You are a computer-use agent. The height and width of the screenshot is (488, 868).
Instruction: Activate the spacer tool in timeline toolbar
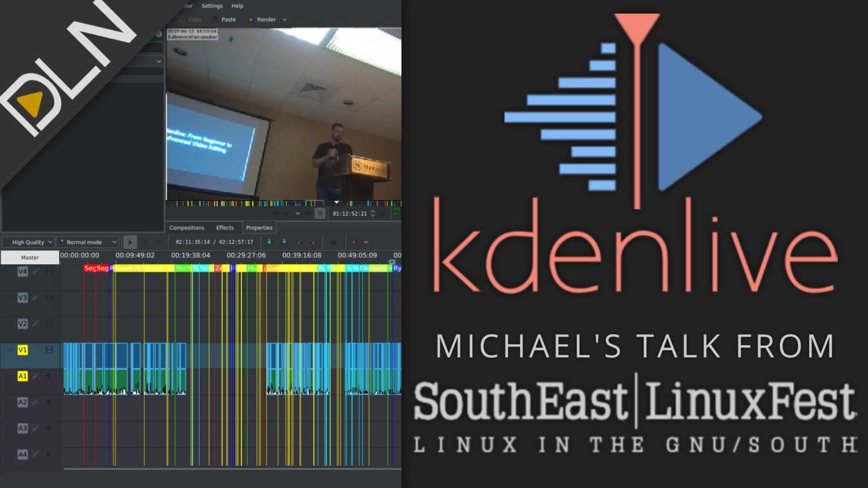point(159,242)
